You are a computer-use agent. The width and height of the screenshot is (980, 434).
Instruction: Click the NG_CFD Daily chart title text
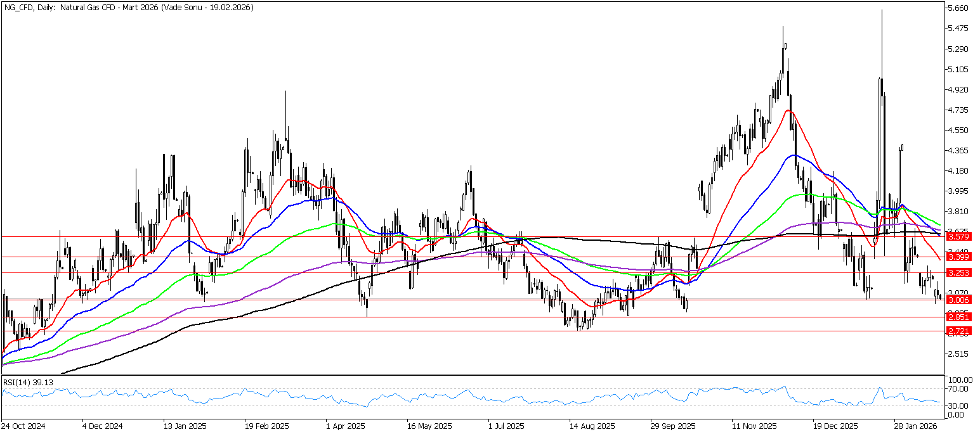pyautogui.click(x=129, y=8)
